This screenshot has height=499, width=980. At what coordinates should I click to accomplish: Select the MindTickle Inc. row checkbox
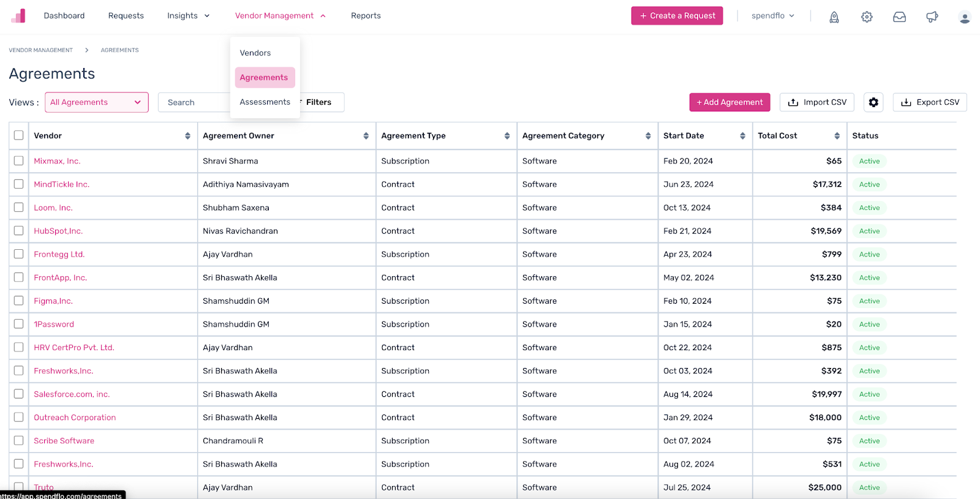pos(19,184)
